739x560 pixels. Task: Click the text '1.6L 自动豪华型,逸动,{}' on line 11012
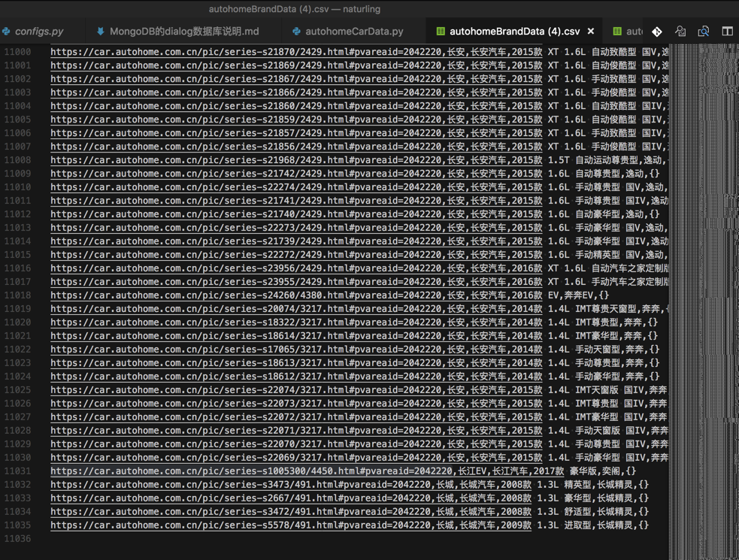[x=603, y=214]
